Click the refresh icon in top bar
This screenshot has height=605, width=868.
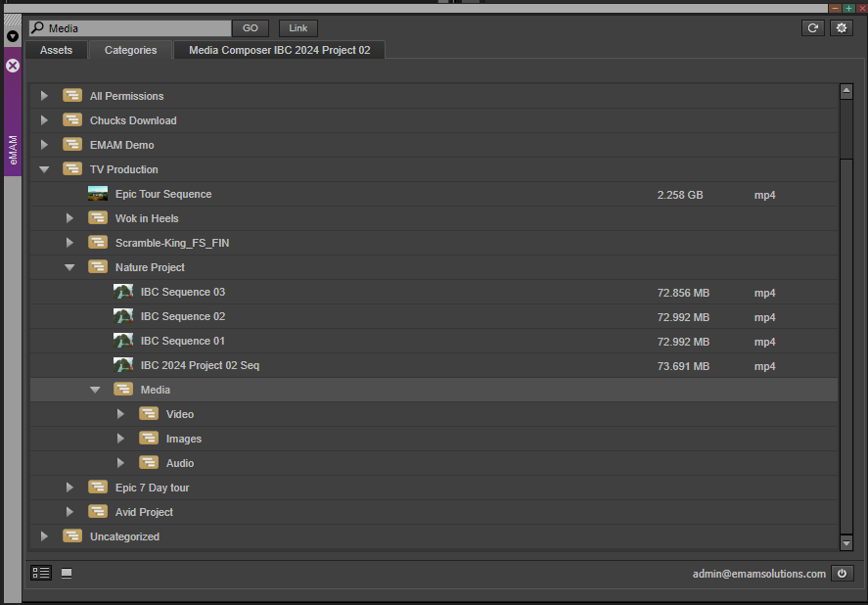point(812,28)
